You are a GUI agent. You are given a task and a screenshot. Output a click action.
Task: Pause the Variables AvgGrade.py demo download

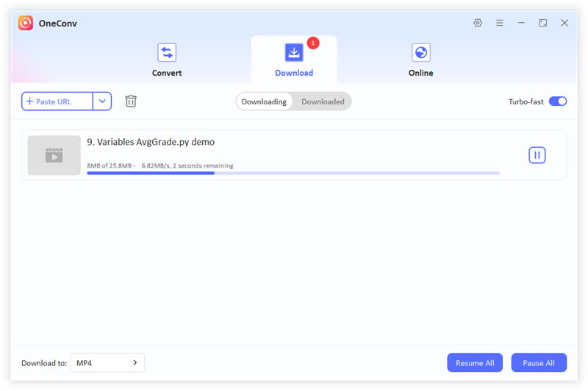tap(537, 155)
